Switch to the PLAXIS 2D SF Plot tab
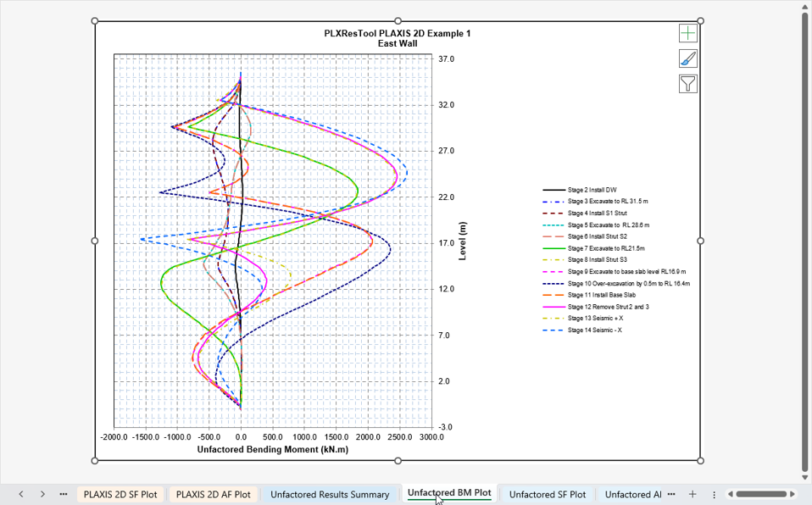Screen dimensions: 812x505 120,495
